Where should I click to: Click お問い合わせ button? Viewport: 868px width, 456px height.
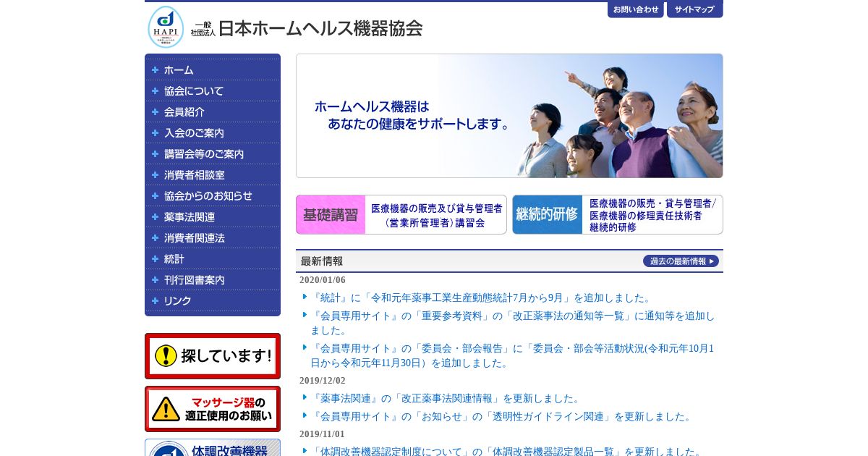pos(636,9)
